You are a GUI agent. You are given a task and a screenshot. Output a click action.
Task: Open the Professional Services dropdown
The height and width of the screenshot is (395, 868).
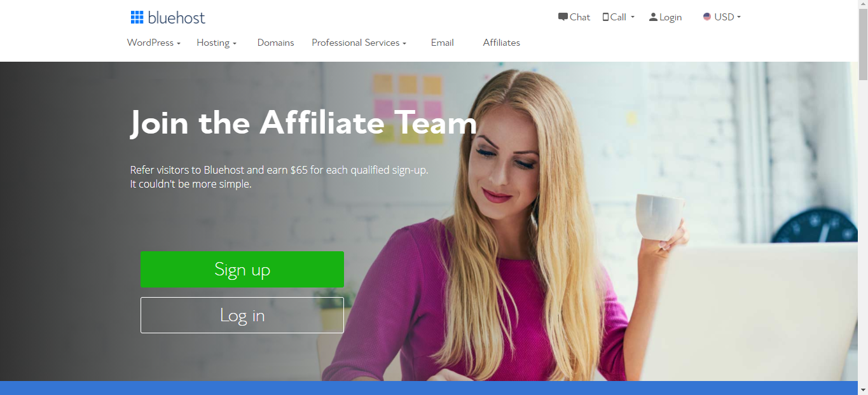(x=359, y=43)
